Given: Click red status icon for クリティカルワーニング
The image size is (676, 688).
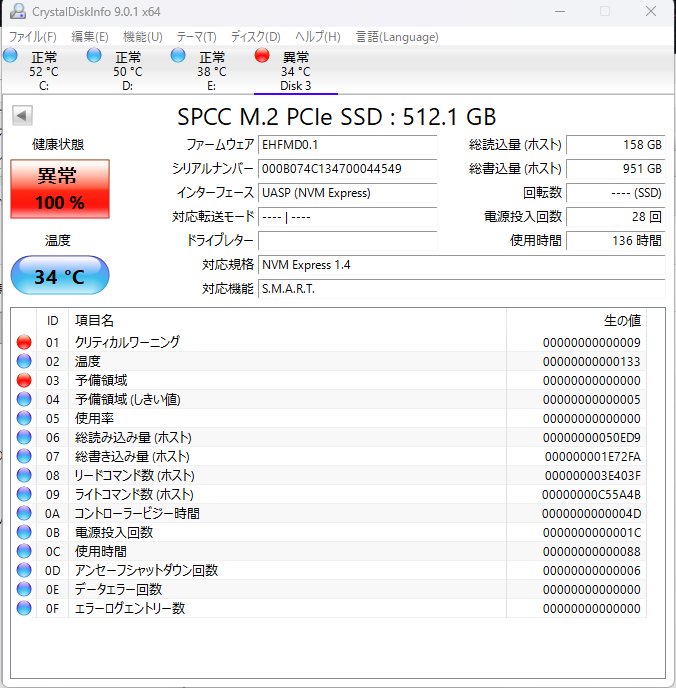Looking at the screenshot, I should [x=24, y=342].
